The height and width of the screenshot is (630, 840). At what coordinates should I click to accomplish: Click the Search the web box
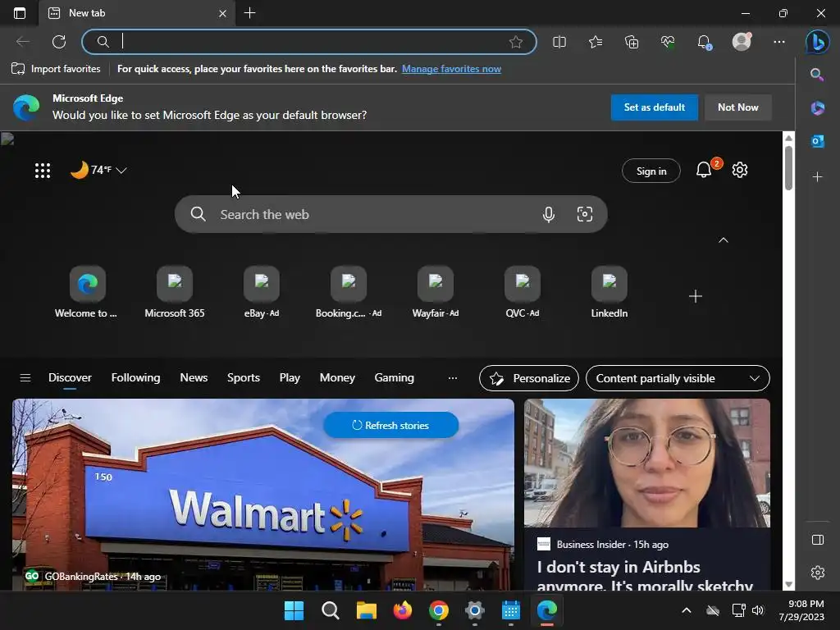pos(390,214)
